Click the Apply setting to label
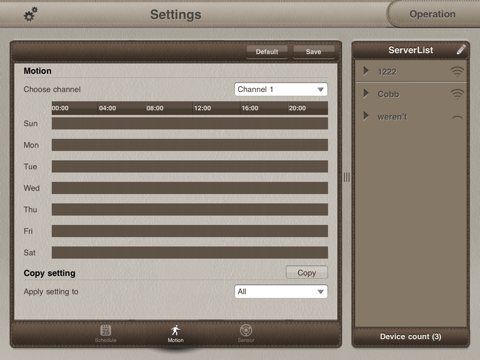The height and width of the screenshot is (360, 480). 51,292
